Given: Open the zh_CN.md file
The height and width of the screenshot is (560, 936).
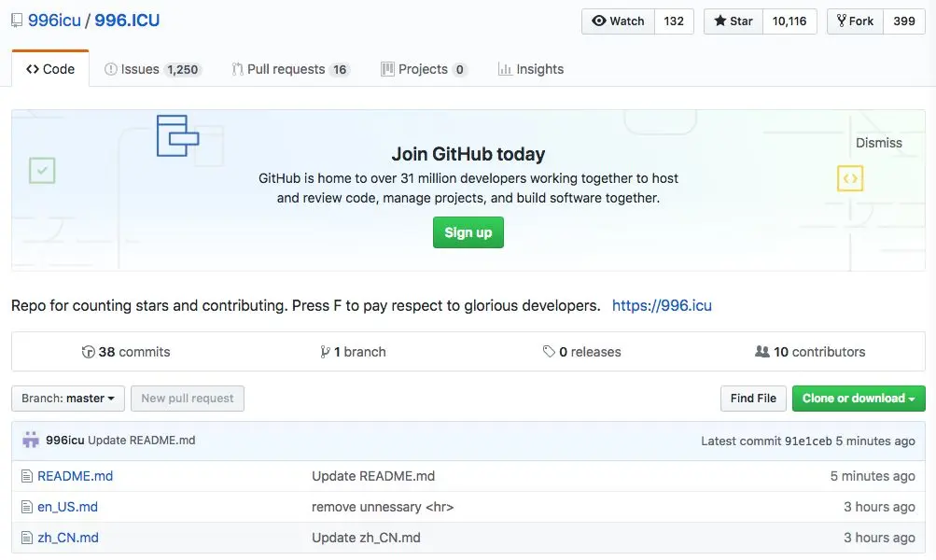Looking at the screenshot, I should [68, 538].
